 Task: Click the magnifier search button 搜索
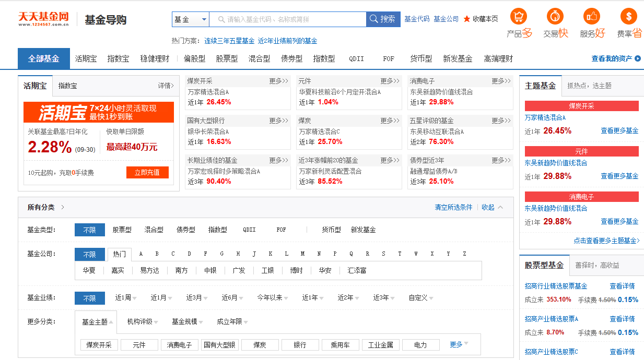click(x=383, y=19)
